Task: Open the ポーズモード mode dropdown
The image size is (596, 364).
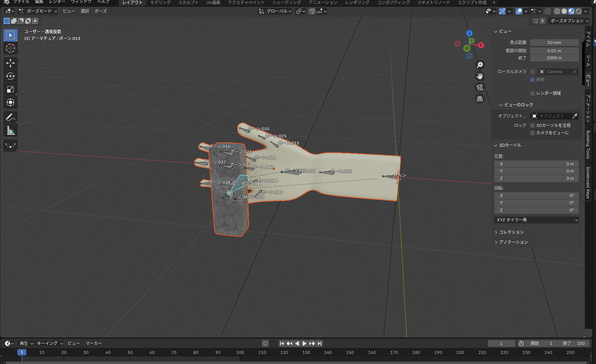Action: coord(38,11)
